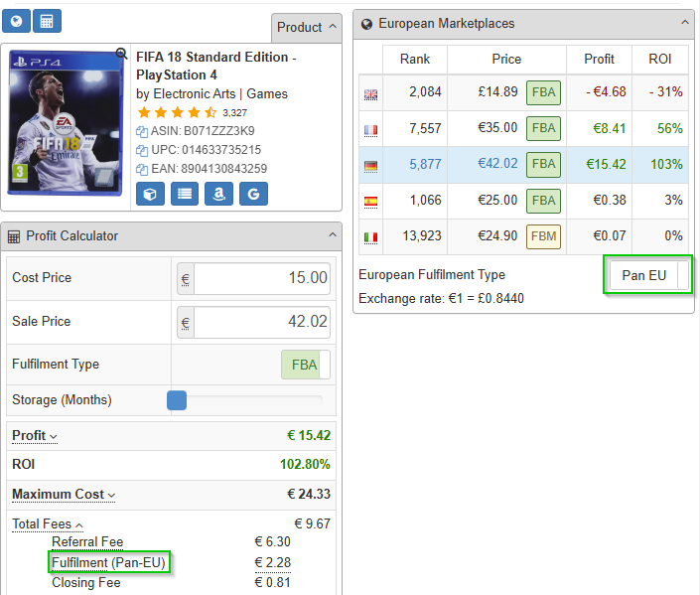Click the Sale Price euro currency symbol
700x595 pixels.
pyautogui.click(x=186, y=323)
